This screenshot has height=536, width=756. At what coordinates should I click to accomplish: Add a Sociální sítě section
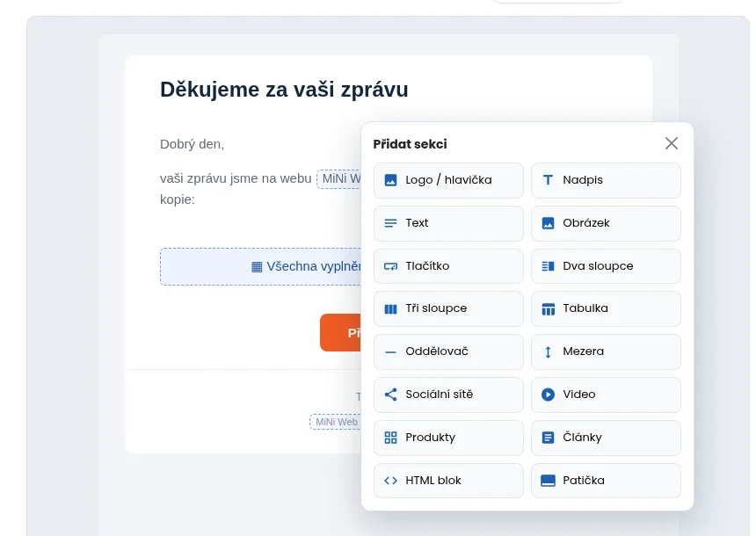(448, 395)
